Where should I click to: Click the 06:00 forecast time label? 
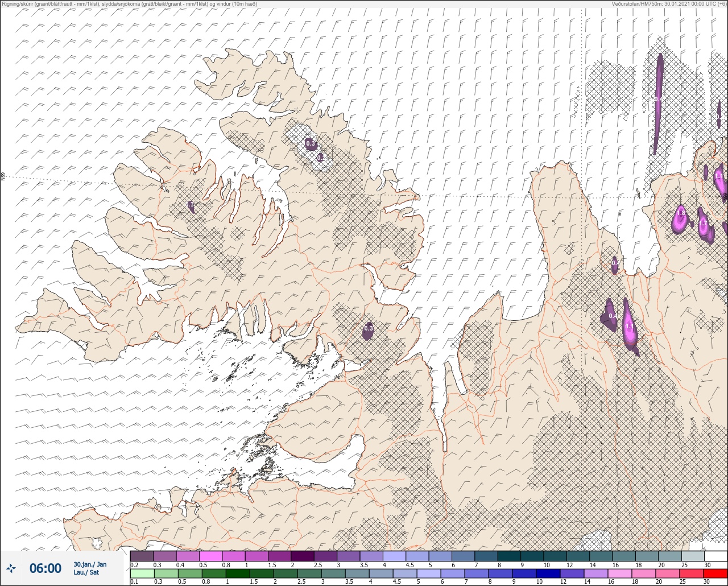point(45,568)
